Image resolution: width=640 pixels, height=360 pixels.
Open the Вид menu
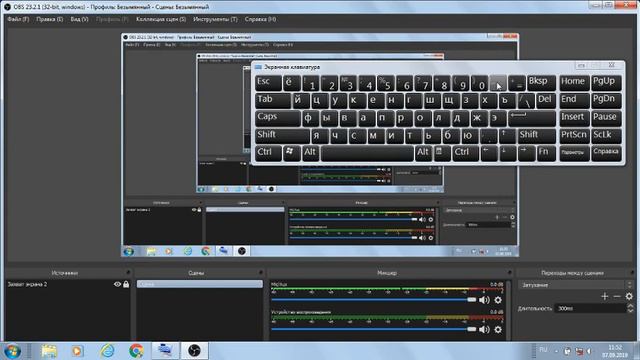(x=79, y=19)
